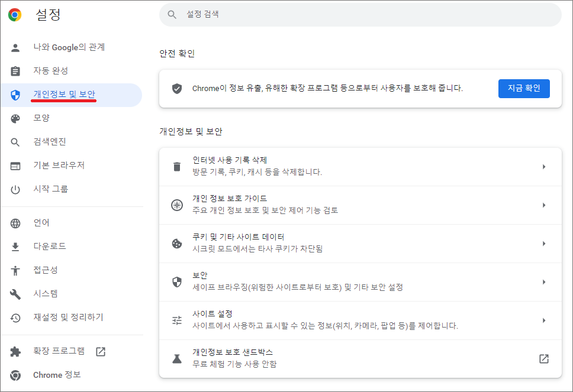573x392 pixels.
Task: Click the blue shield icon for 개인정보 및 보안
Action: 15,95
